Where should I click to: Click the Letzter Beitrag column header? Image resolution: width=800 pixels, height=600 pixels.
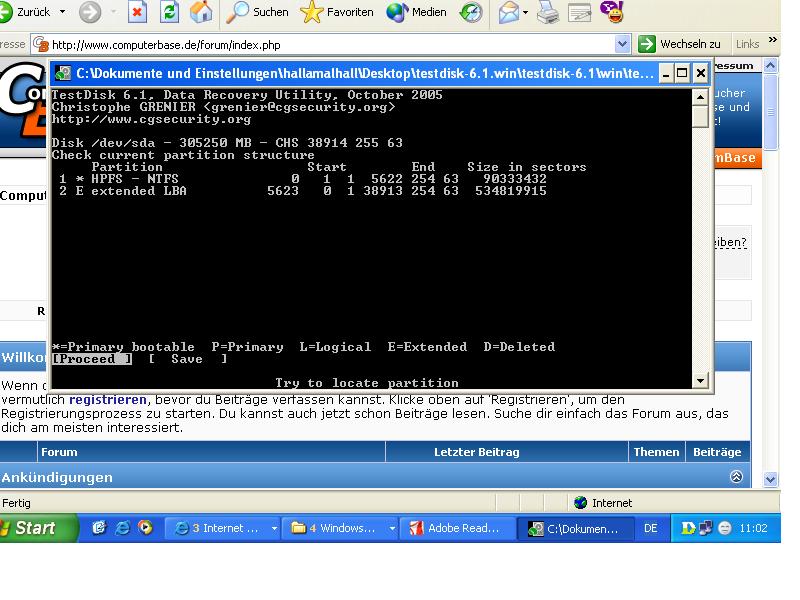(x=477, y=452)
